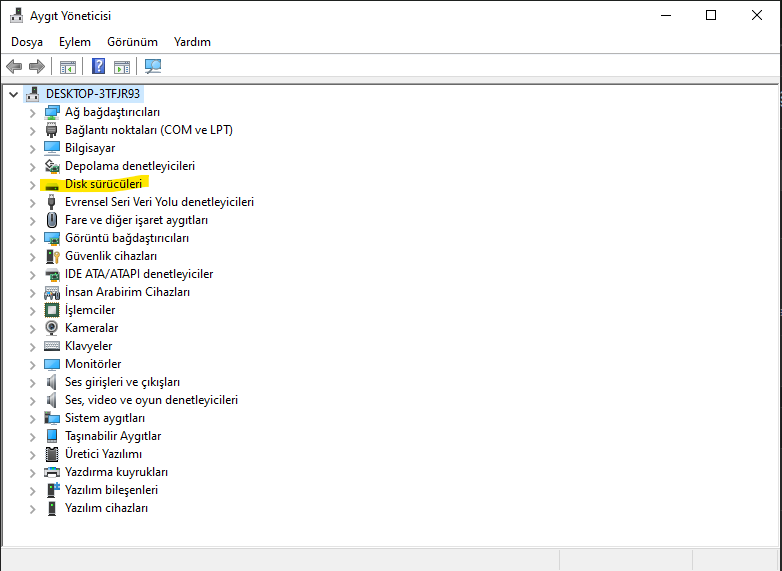
Task: Click the Görüntü bağdaştırıcıları display icon
Action: (x=52, y=238)
